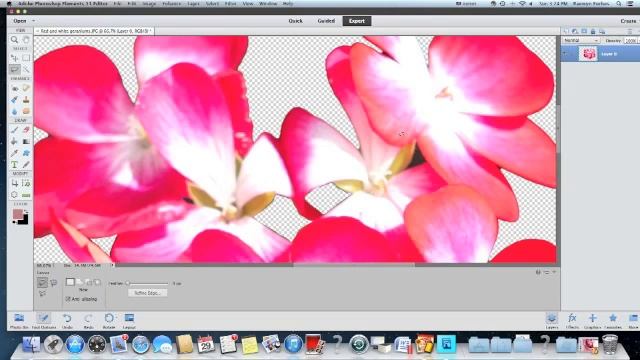Select the Eraser tool

[26, 130]
